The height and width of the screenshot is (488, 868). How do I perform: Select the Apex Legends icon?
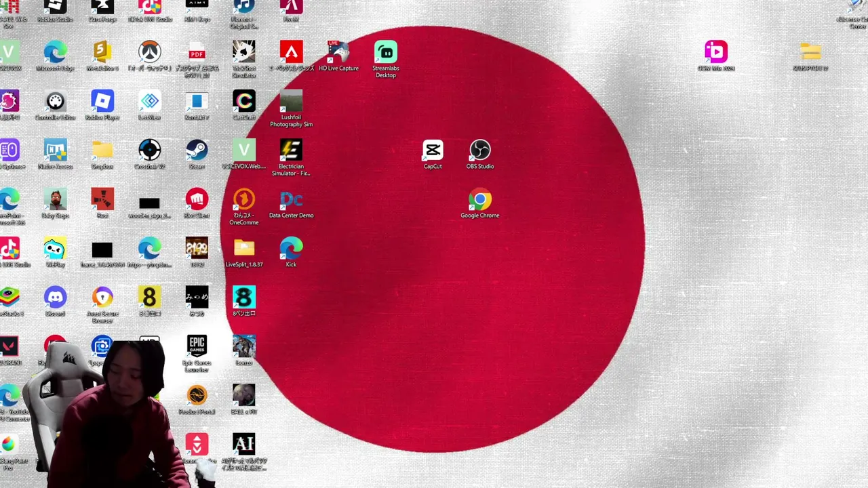(291, 52)
